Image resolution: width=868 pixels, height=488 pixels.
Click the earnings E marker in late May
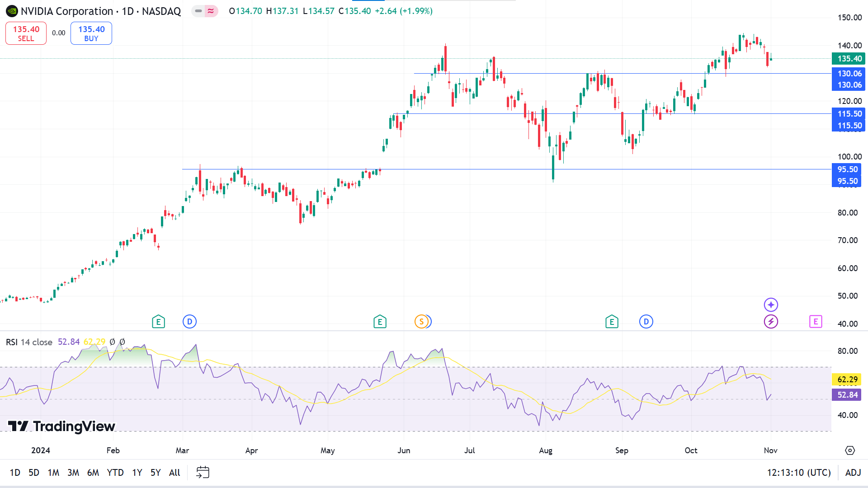pyautogui.click(x=380, y=322)
